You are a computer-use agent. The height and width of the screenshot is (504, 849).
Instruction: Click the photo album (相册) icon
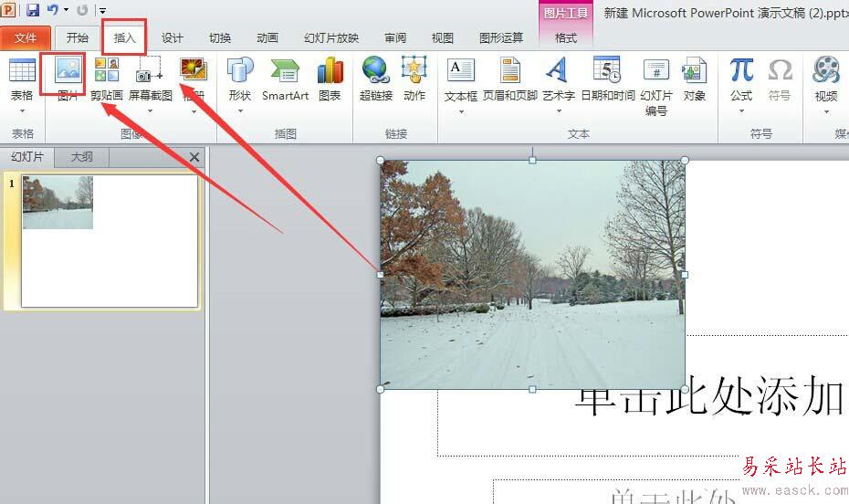pyautogui.click(x=194, y=70)
